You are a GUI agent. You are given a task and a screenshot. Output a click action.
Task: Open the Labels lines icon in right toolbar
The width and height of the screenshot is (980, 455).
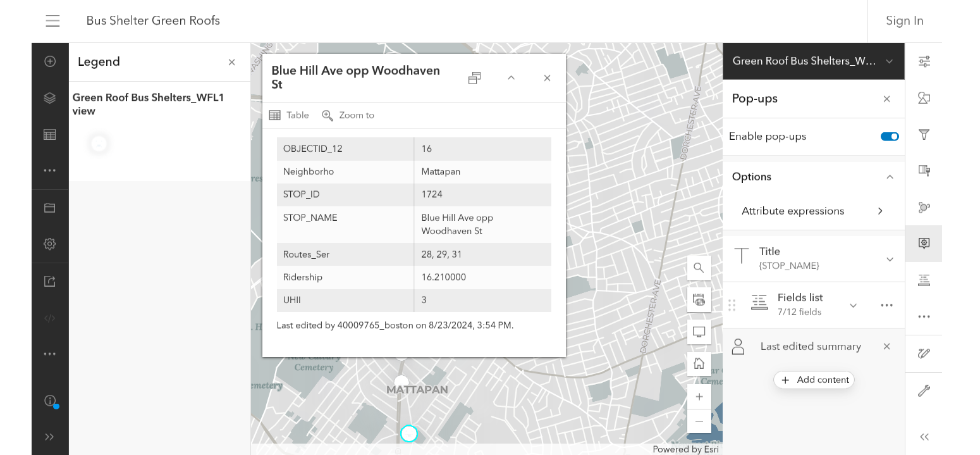click(924, 280)
